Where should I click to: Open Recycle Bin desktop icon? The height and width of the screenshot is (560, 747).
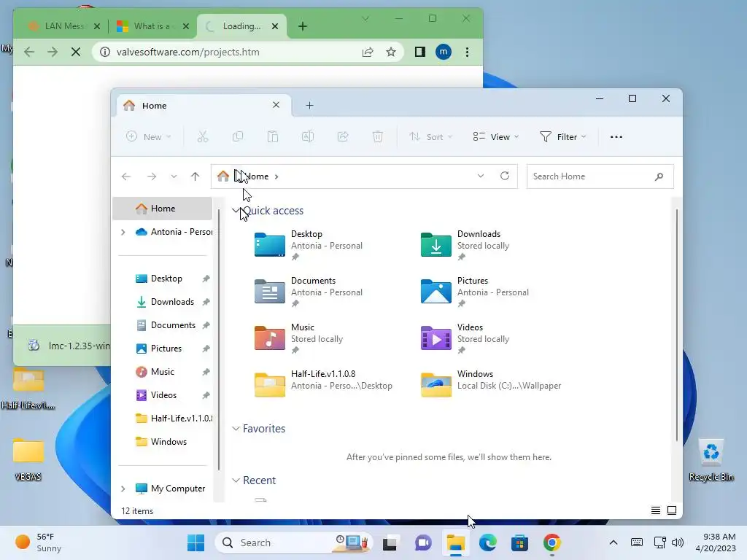click(x=711, y=459)
